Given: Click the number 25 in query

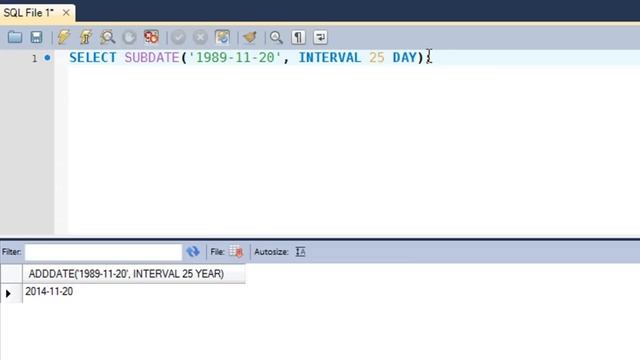Looking at the screenshot, I should [377, 58].
